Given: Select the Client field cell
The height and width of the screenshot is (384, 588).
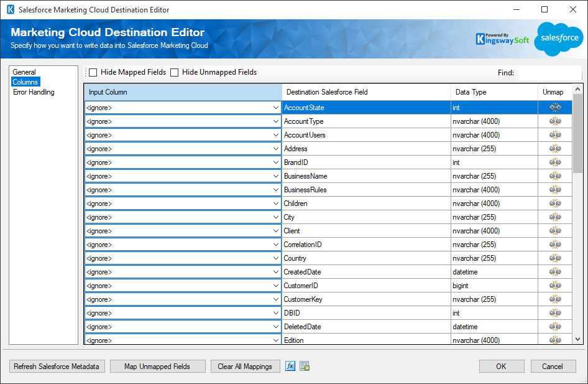Looking at the screenshot, I should click(x=366, y=231).
